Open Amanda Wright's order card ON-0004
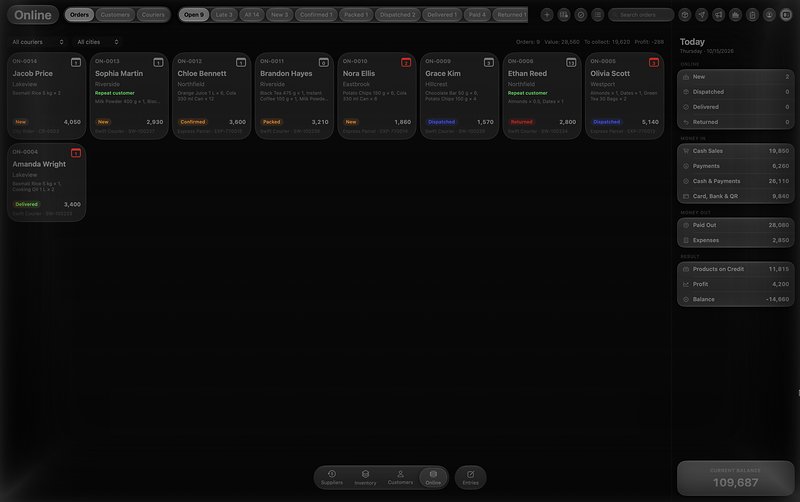 coord(46,183)
